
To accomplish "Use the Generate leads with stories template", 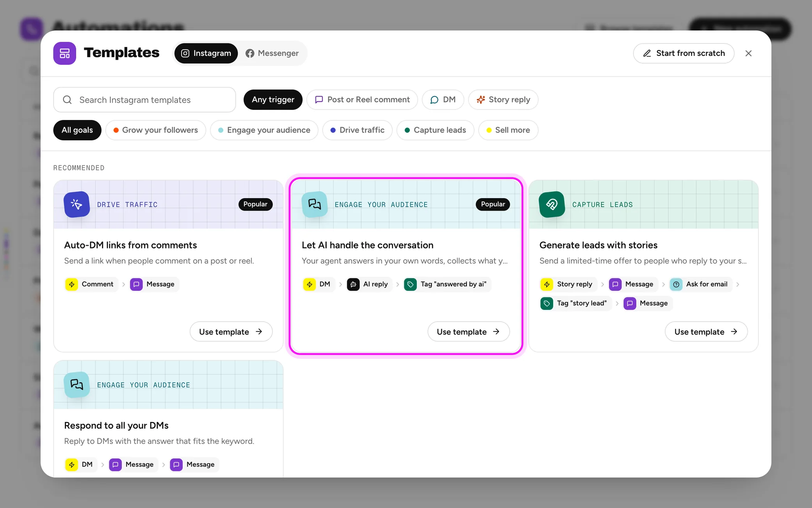I will pos(706,332).
